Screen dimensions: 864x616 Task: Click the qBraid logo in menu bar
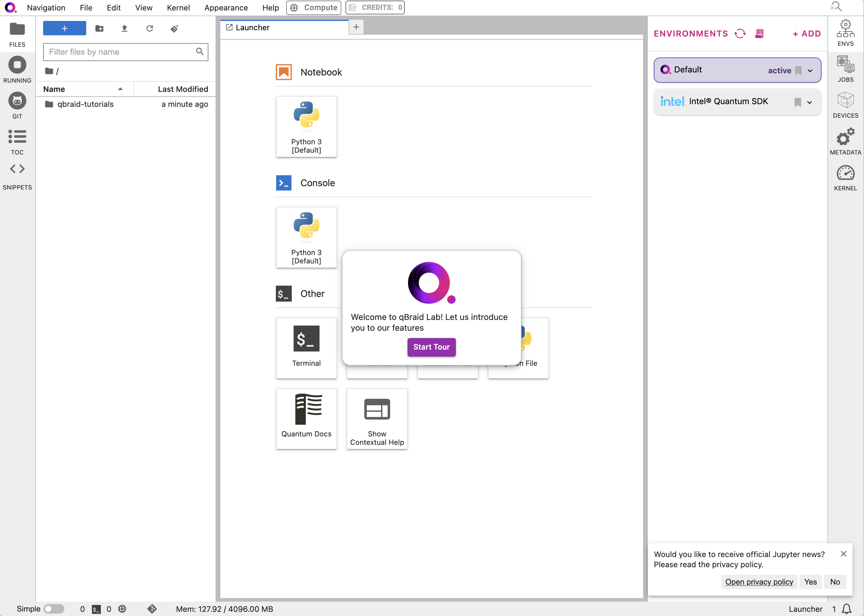pos(10,7)
